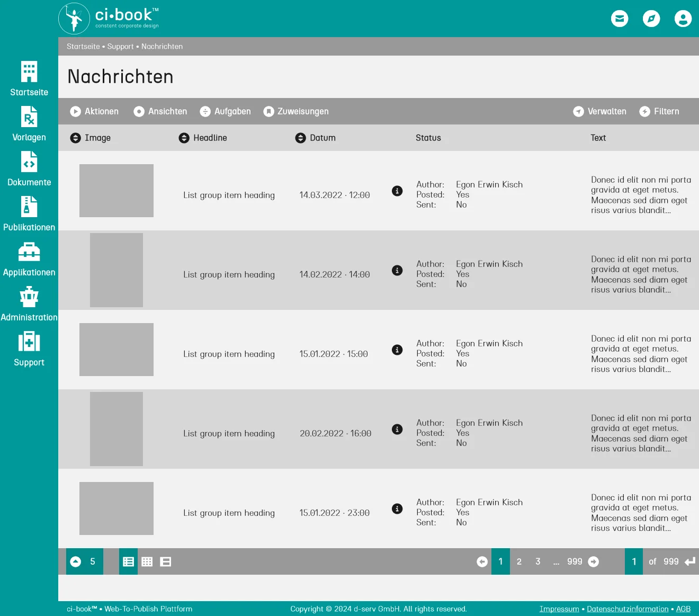699x616 pixels.
Task: Open Support in sidebar
Action: 29,349
